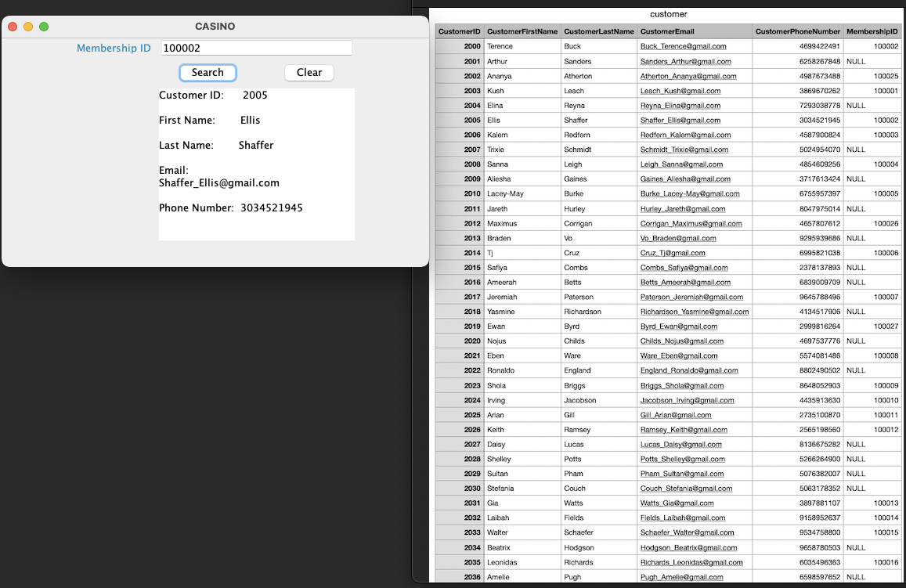
Task: Click the last name cell Sanders
Action: 598,61
